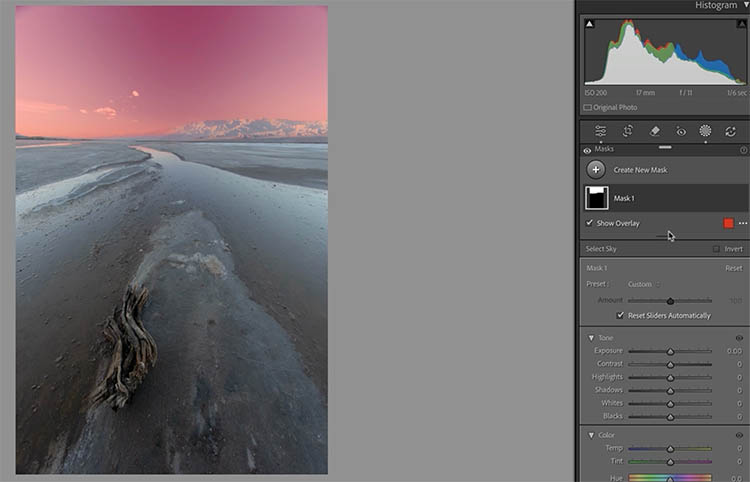Select the Select Sky mask component

(601, 249)
